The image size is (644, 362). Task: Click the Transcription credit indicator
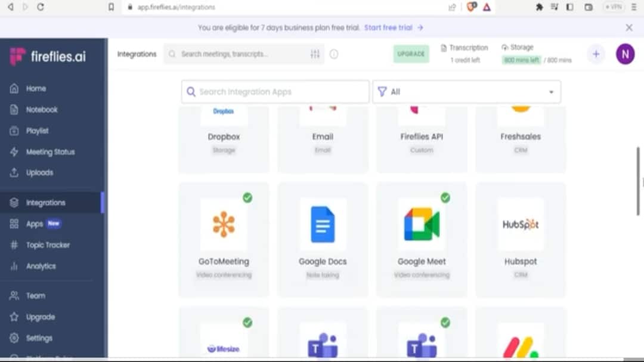coord(465,54)
